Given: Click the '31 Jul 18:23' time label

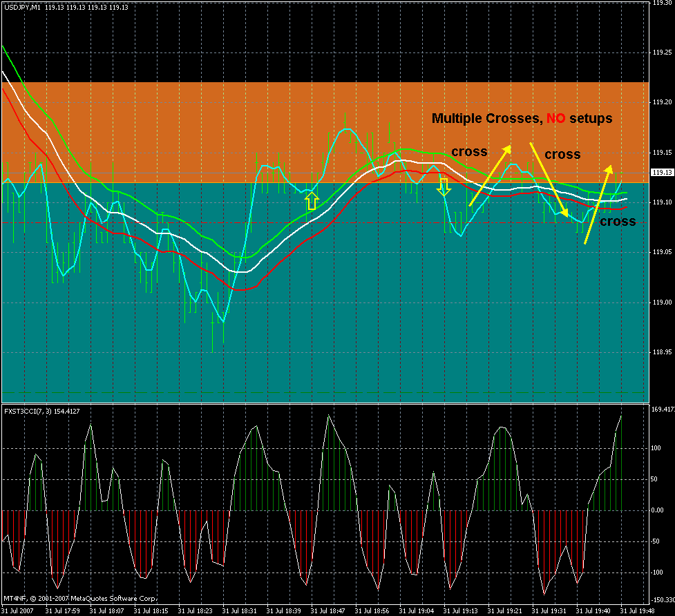Looking at the screenshot, I should (195, 611).
